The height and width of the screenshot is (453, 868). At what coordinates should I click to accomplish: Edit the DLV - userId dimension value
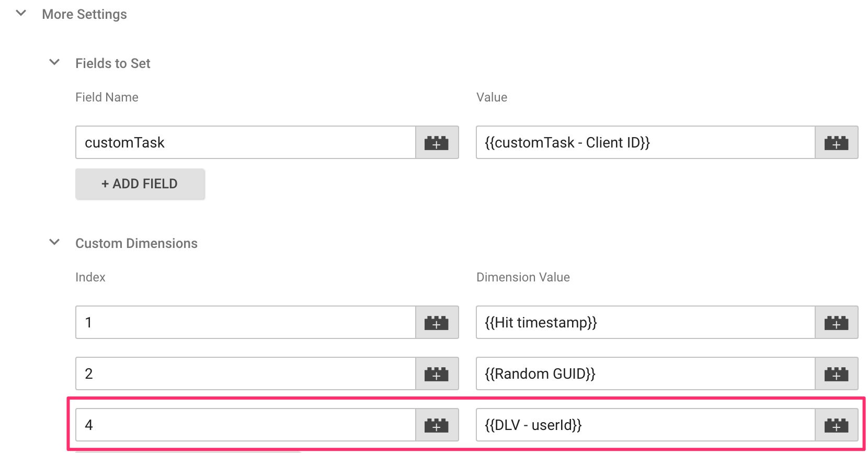tap(646, 425)
